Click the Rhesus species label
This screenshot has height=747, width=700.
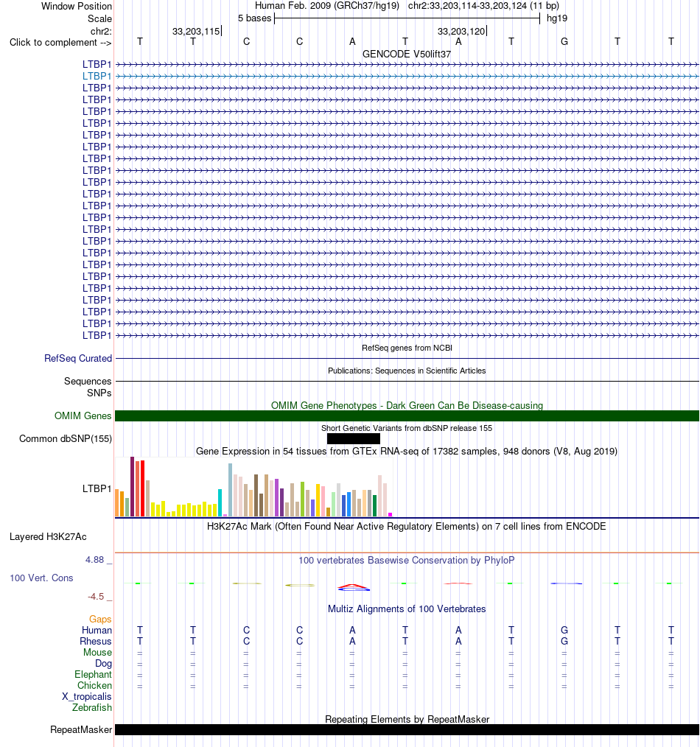tap(95, 641)
